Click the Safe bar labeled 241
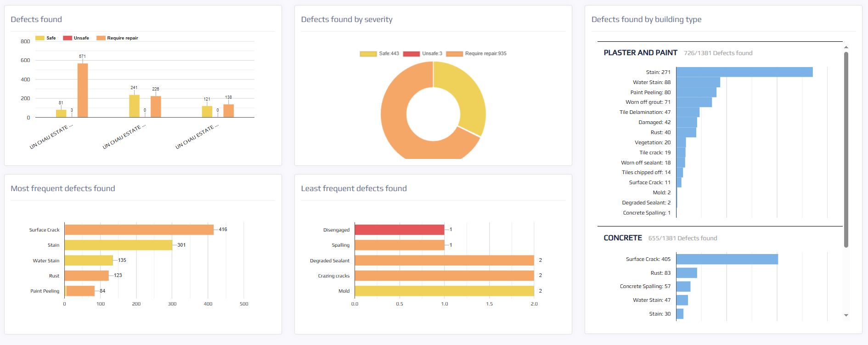This screenshot has width=868, height=345. (x=134, y=106)
